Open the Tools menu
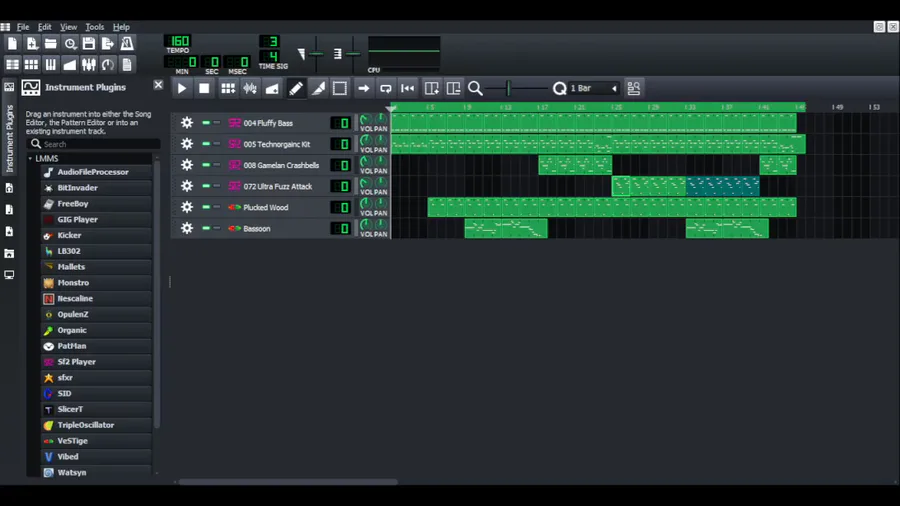The width and height of the screenshot is (900, 506). click(95, 27)
